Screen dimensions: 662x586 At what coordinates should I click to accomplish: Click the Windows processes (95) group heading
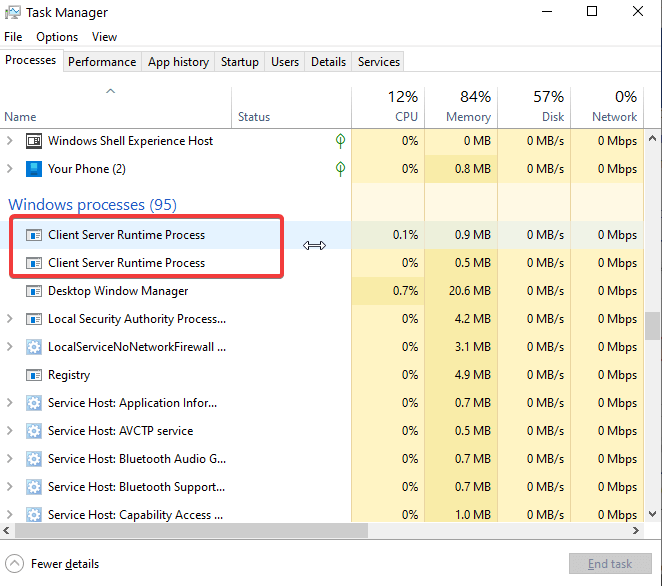coord(92,205)
